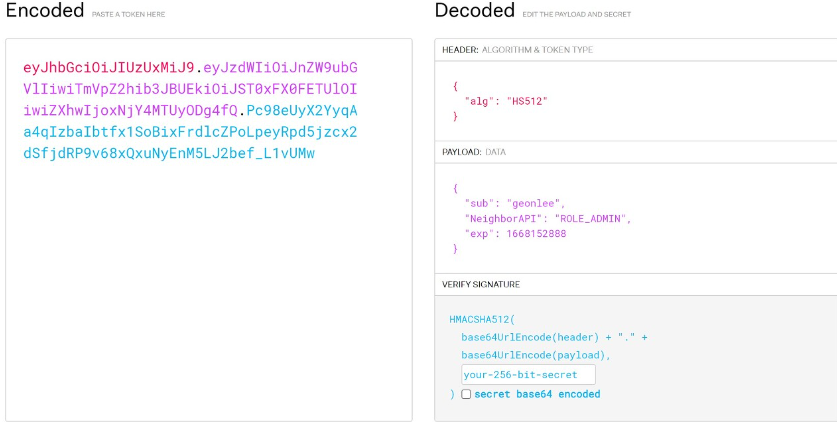Click the red header segment of the encoded token
Viewport: 837px width, 422px height.
click(x=109, y=68)
